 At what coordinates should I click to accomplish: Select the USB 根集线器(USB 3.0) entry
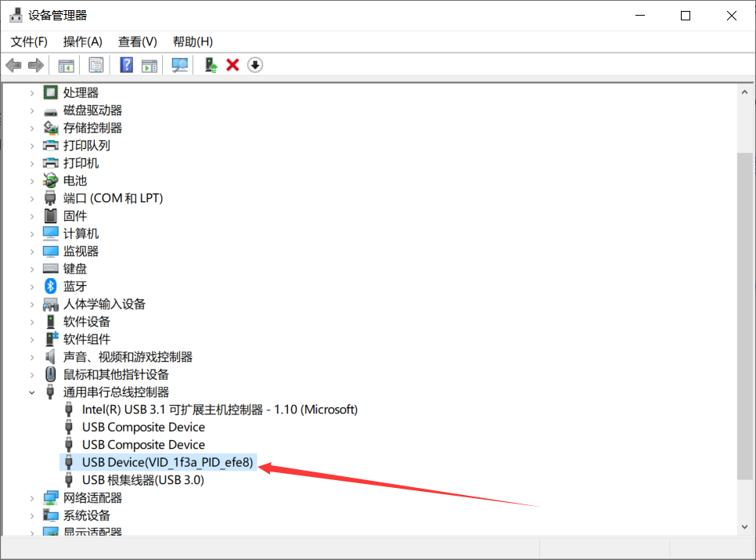(144, 479)
